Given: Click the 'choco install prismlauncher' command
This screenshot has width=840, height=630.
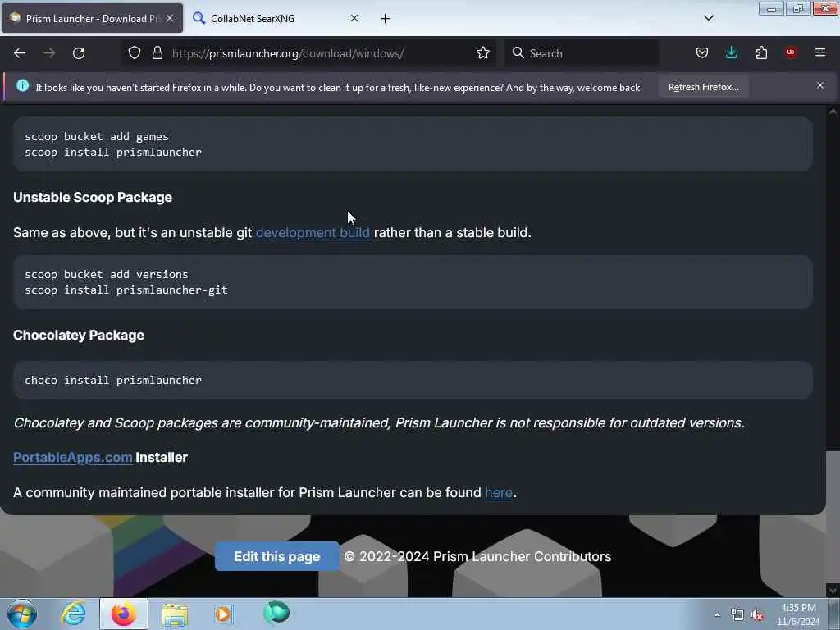Looking at the screenshot, I should pos(113,381).
